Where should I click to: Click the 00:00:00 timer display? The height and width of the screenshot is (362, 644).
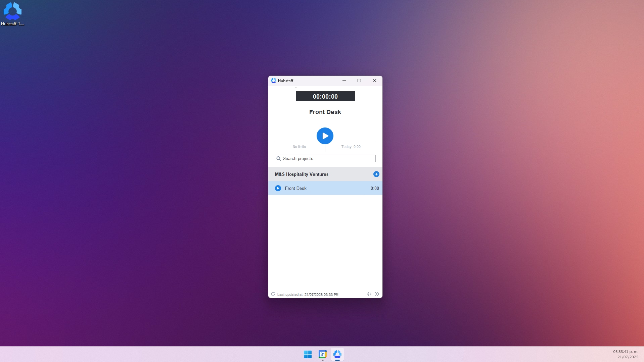pos(325,96)
